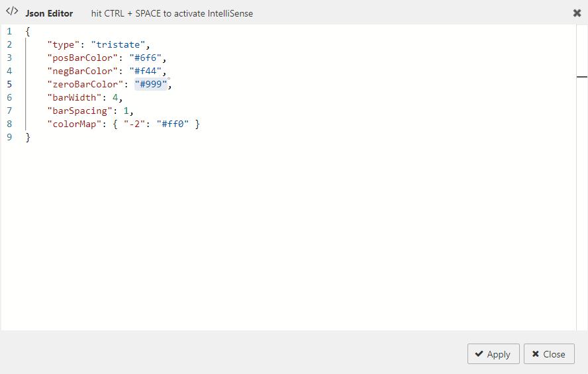Click the checkmark icon on Apply button
The height and width of the screenshot is (374, 588).
click(x=478, y=354)
